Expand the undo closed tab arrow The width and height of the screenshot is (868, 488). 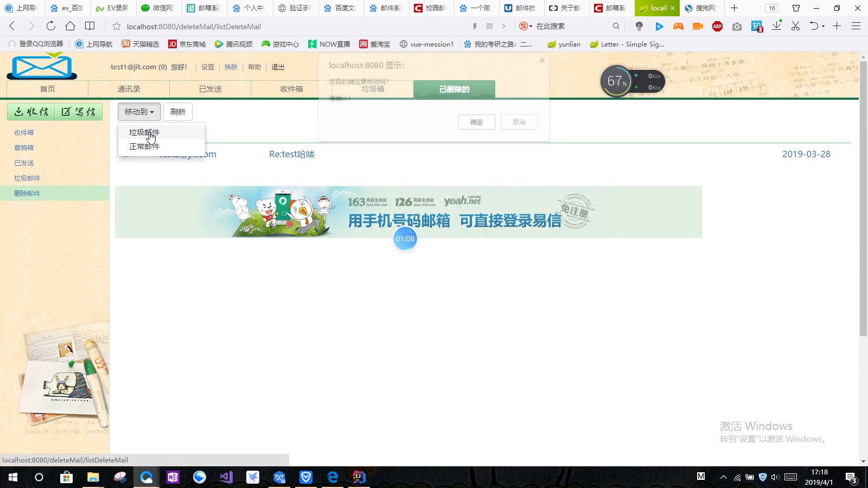[x=823, y=26]
